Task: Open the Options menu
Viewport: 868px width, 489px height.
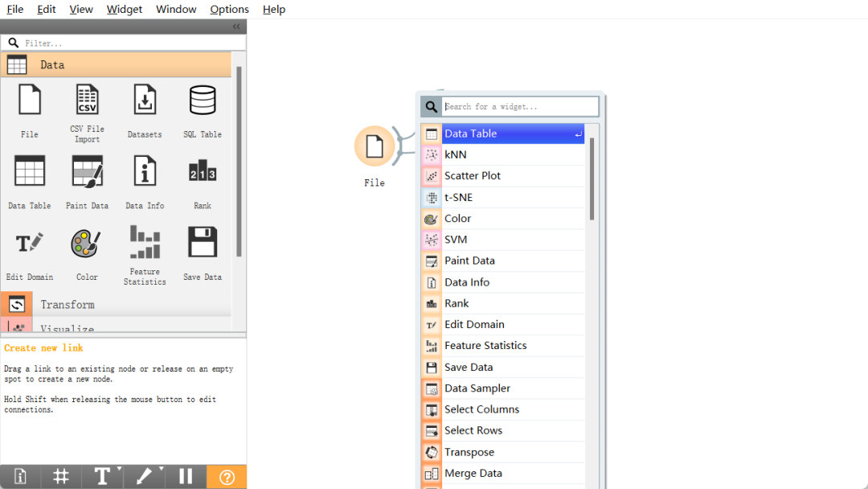Action: 229,10
